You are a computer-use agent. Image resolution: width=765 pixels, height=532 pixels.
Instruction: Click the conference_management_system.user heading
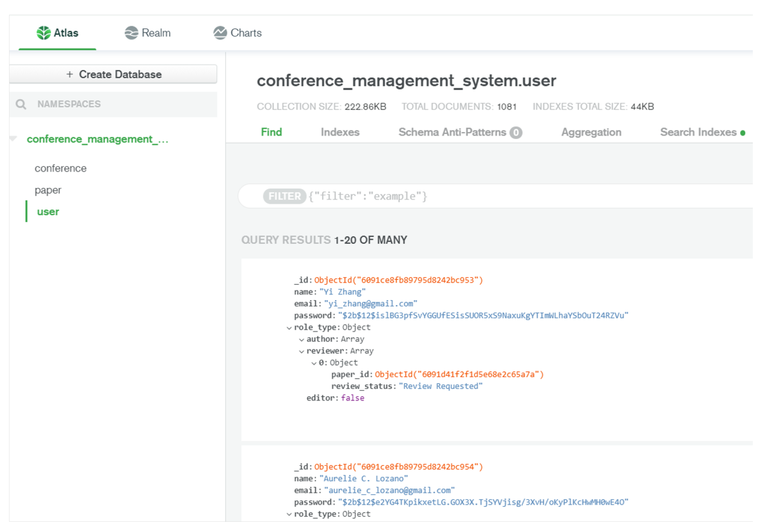tap(406, 81)
